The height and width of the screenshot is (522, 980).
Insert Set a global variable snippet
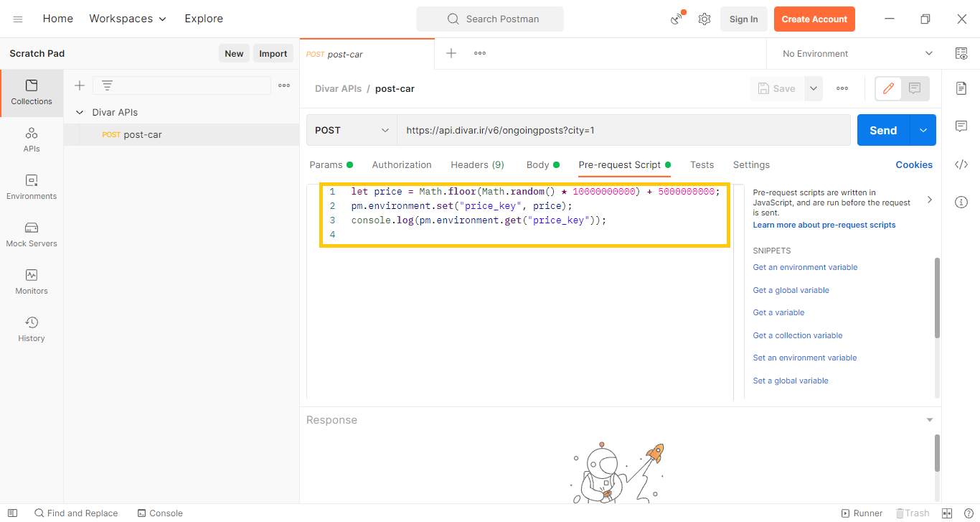791,381
